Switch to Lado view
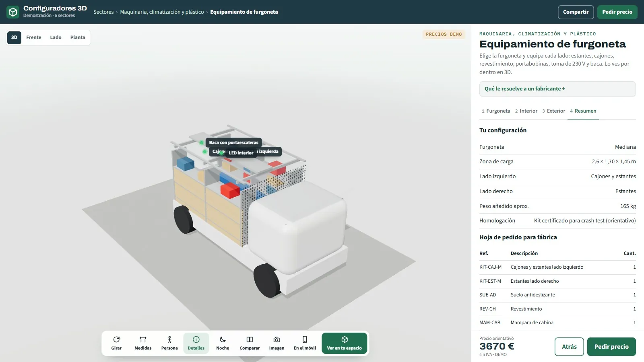This screenshot has width=644, height=362. pyautogui.click(x=56, y=37)
